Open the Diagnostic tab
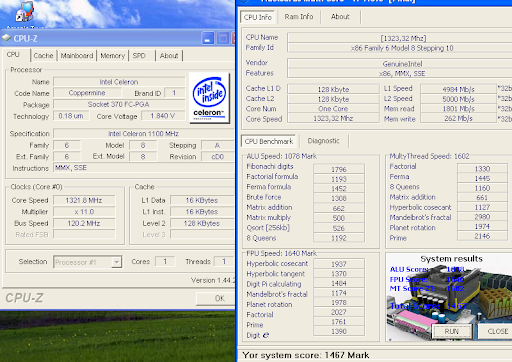512x362 pixels. pyautogui.click(x=323, y=141)
